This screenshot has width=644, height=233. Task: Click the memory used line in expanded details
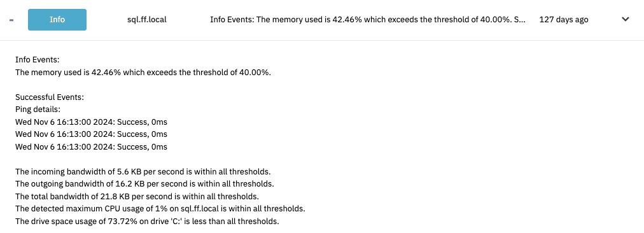point(143,73)
